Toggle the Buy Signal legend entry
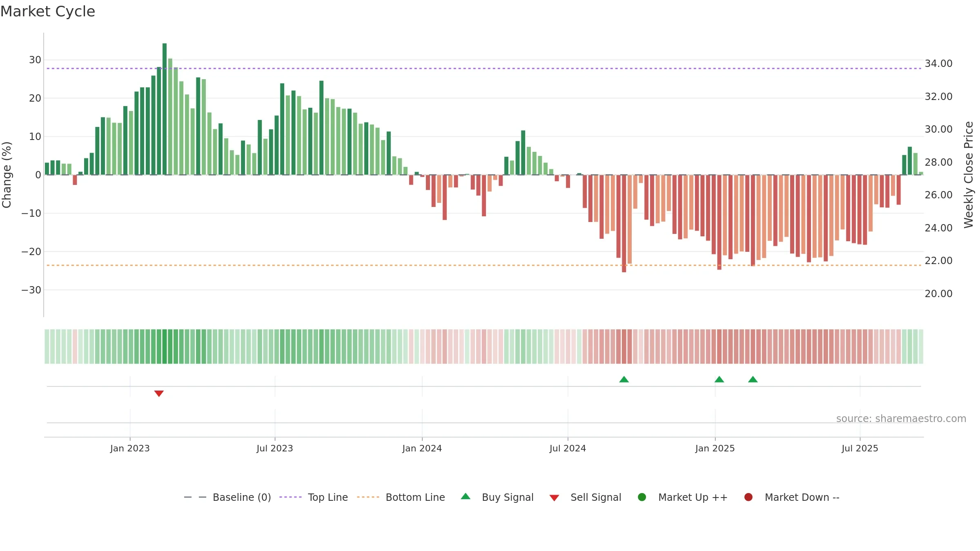 (x=497, y=497)
